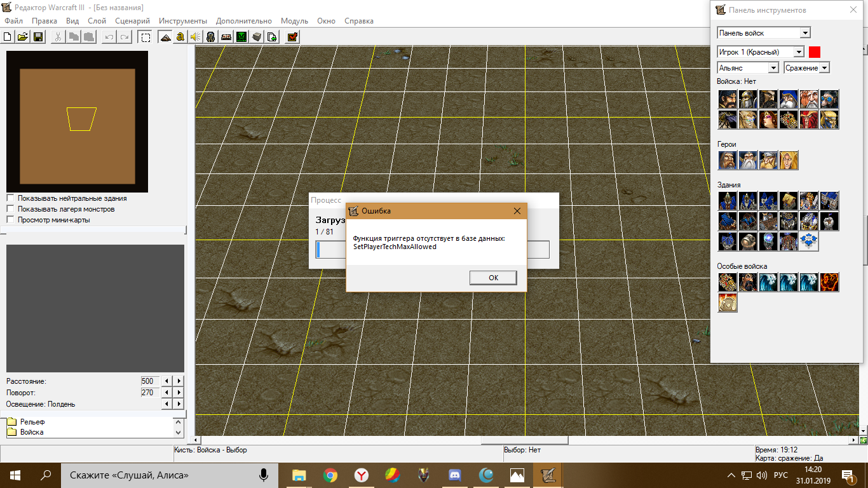Open the Слой menu
The height and width of the screenshot is (488, 868).
click(97, 21)
